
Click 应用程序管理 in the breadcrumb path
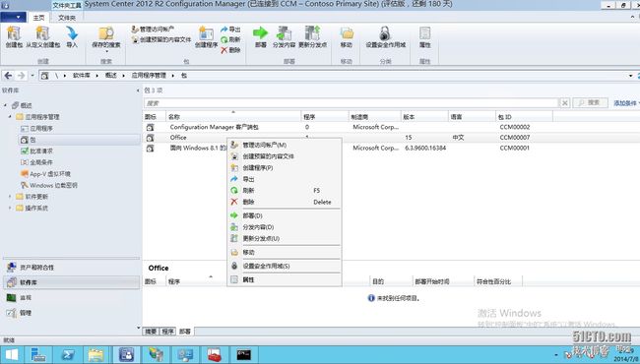149,76
